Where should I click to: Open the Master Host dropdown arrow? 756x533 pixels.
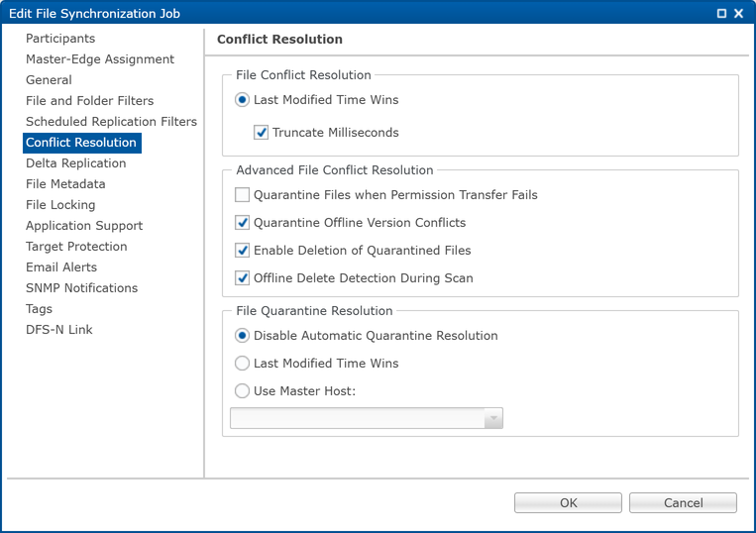point(493,418)
